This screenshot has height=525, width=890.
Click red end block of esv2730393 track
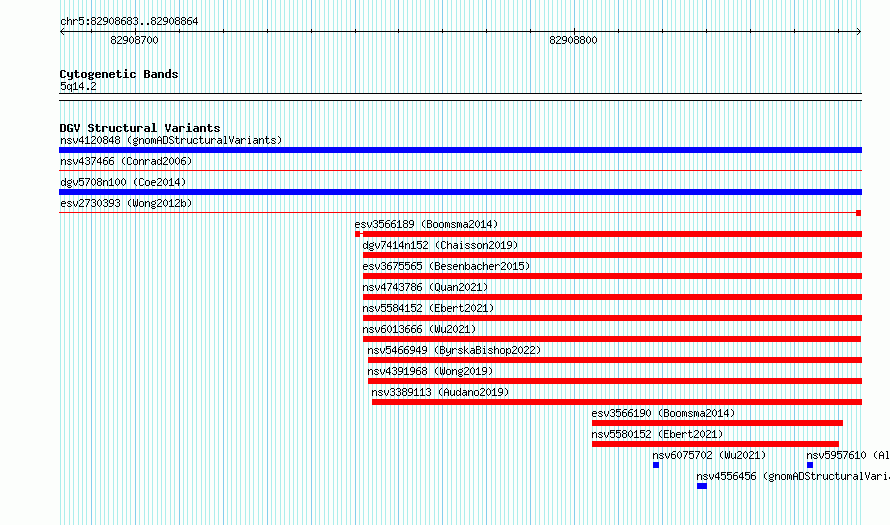click(x=858, y=213)
